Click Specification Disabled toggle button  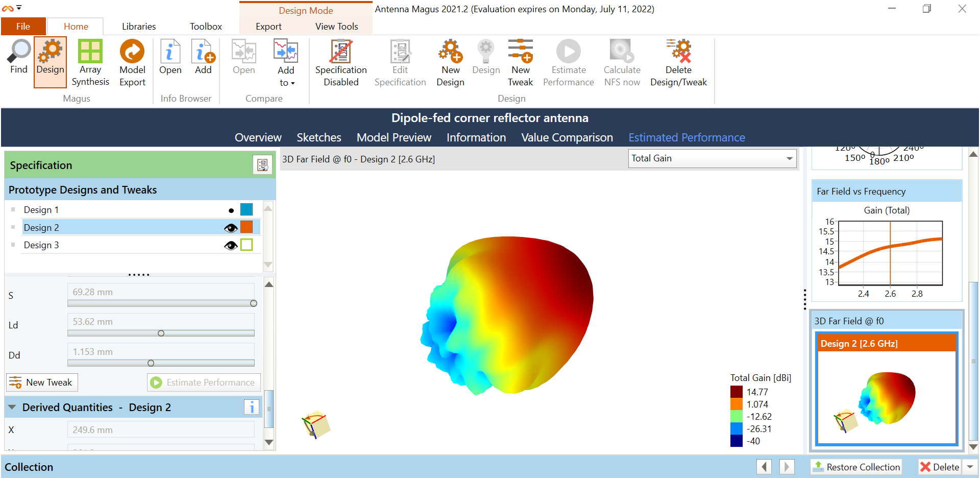point(341,63)
